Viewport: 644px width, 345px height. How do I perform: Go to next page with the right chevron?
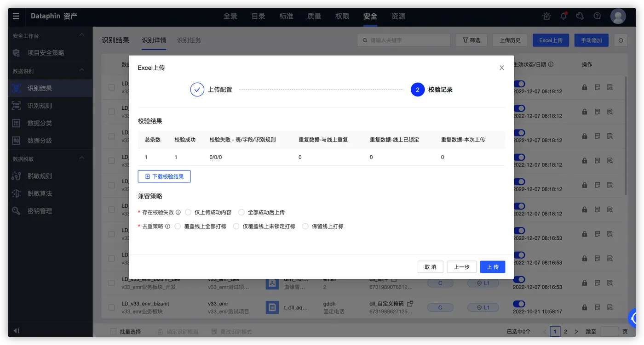576,331
